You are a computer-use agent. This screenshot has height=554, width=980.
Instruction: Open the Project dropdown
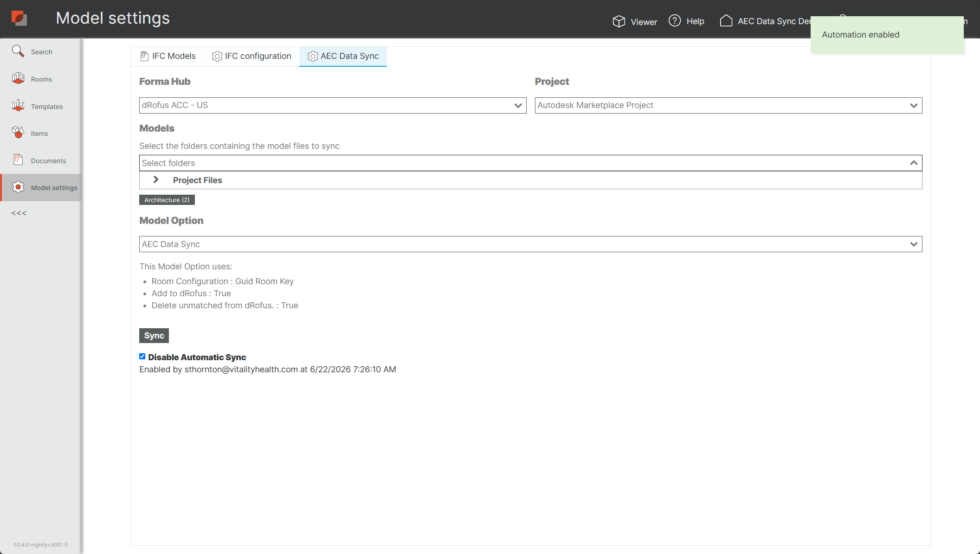(729, 105)
